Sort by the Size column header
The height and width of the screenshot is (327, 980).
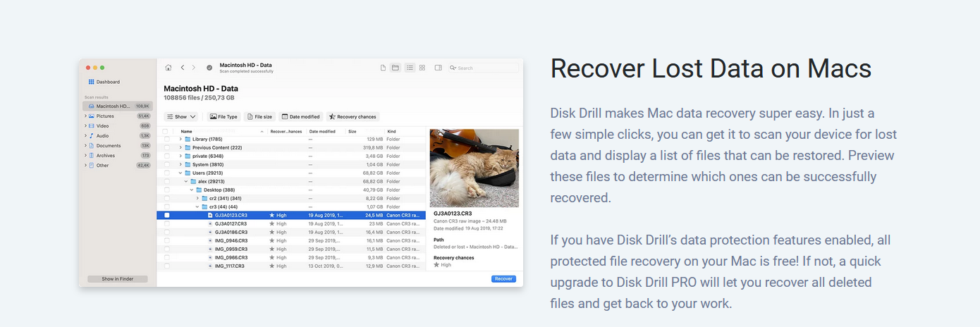pos(353,132)
